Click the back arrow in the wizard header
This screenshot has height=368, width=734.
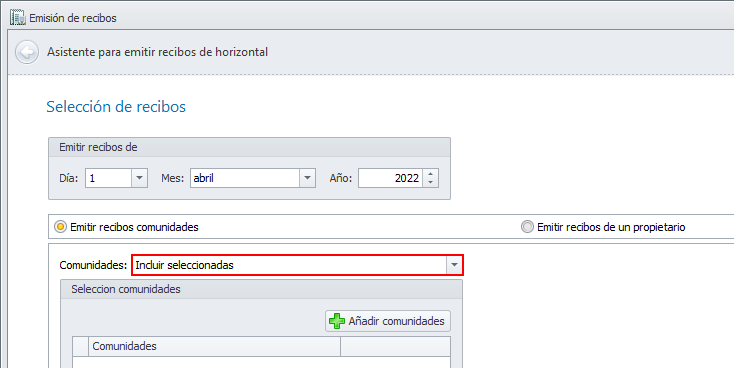tap(27, 52)
